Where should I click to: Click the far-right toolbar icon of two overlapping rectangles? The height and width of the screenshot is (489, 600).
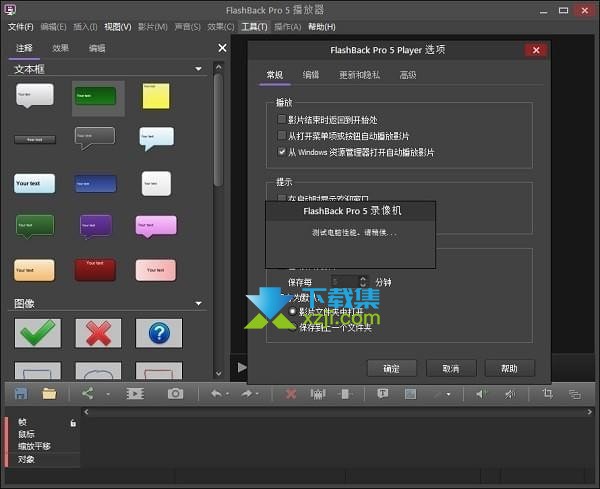575,394
